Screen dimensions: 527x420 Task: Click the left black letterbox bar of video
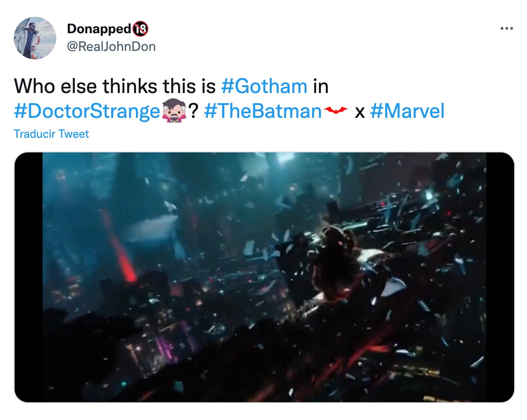(x=29, y=277)
